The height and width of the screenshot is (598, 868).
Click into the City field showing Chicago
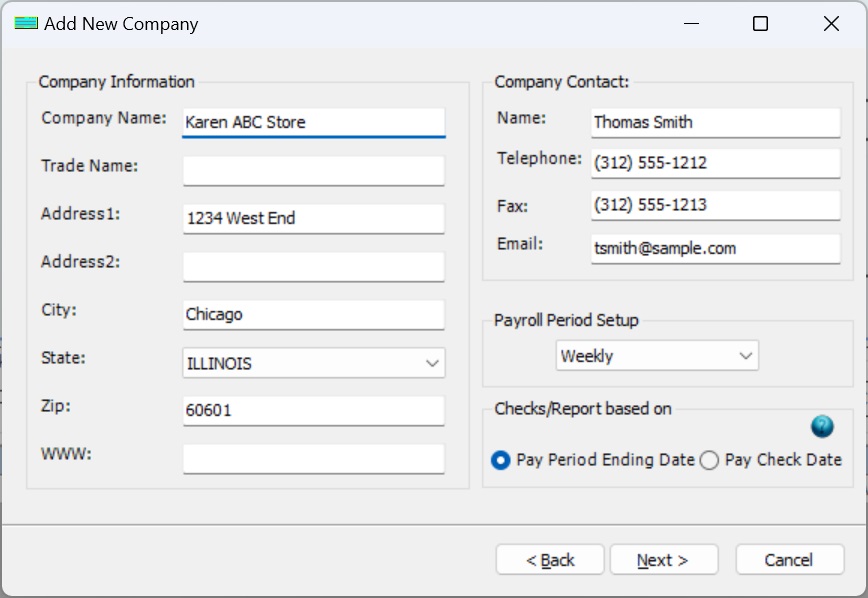(312, 314)
